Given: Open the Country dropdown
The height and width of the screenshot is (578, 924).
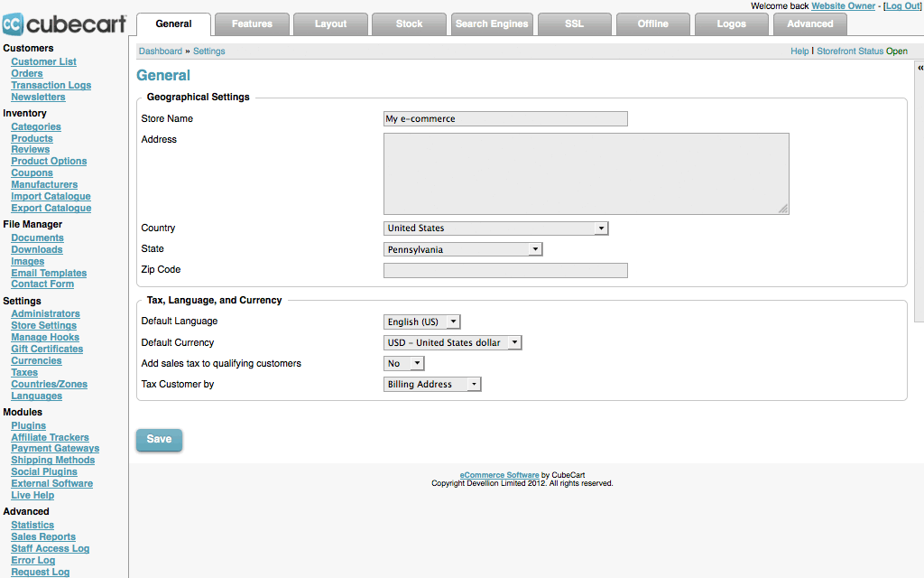Looking at the screenshot, I should [495, 228].
